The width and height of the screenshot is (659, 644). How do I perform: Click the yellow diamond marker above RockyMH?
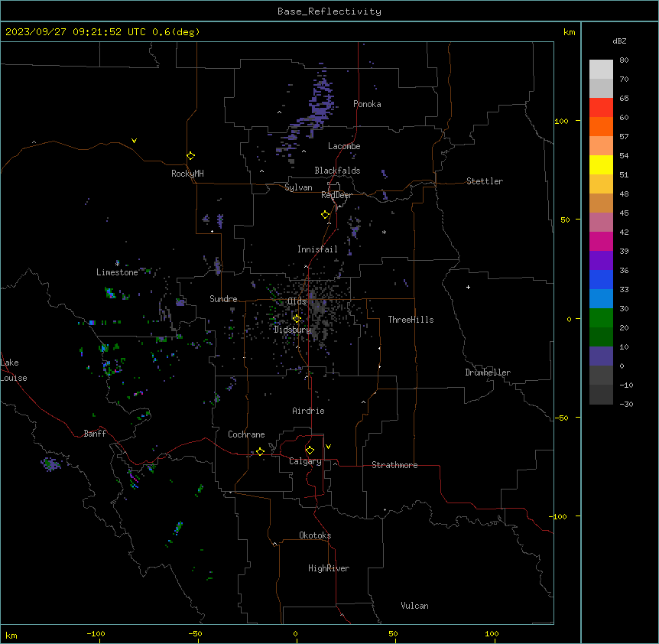pos(191,156)
